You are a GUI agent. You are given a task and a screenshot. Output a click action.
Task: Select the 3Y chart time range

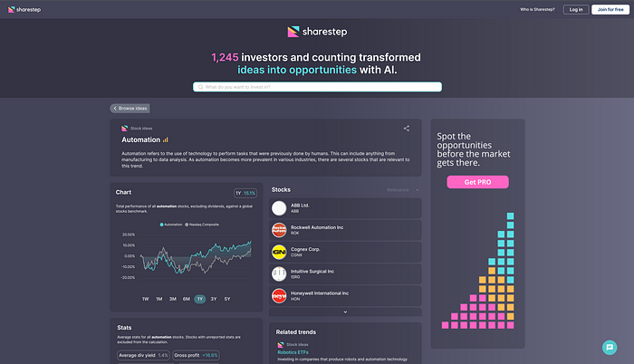(214, 299)
